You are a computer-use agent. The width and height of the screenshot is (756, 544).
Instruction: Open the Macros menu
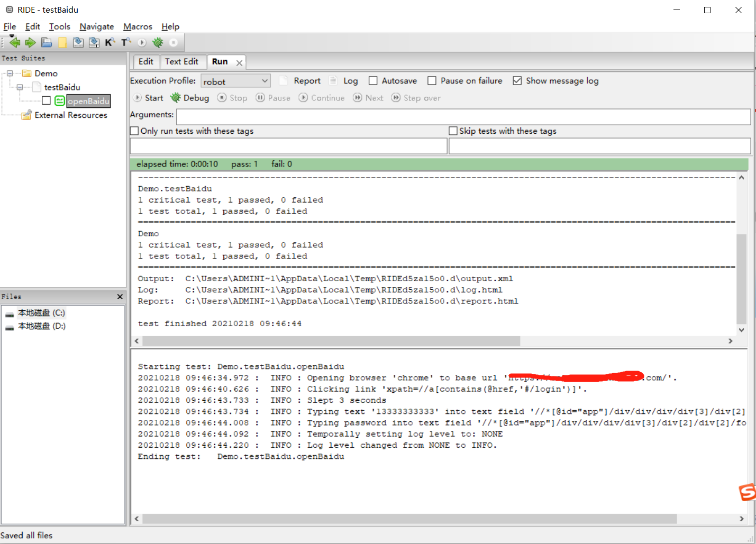[137, 26]
